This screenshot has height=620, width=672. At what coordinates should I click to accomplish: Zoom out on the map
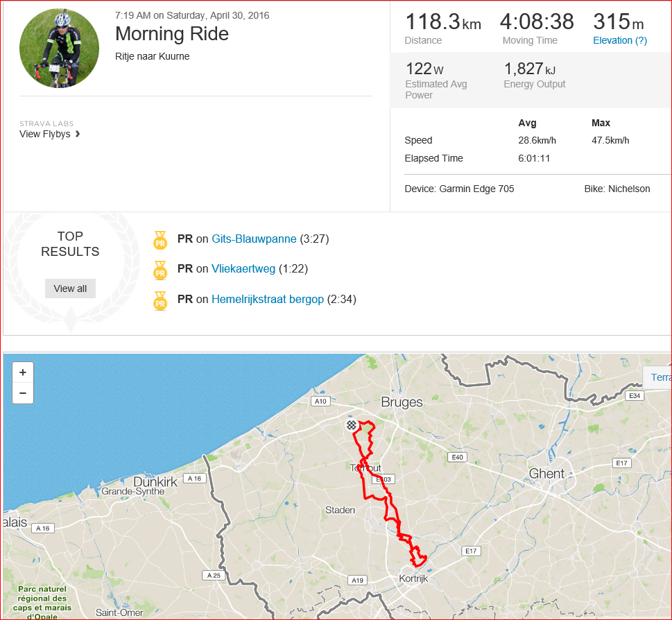click(x=23, y=393)
